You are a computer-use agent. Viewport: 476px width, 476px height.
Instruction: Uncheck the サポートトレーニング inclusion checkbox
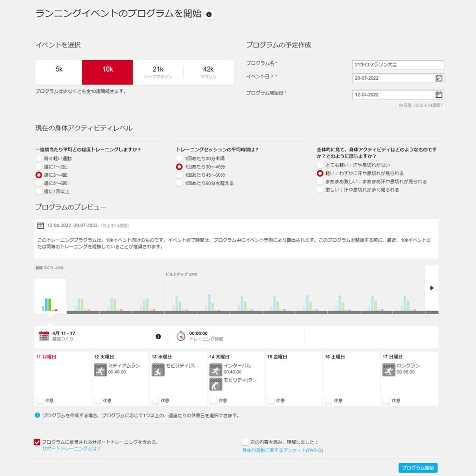(x=37, y=442)
